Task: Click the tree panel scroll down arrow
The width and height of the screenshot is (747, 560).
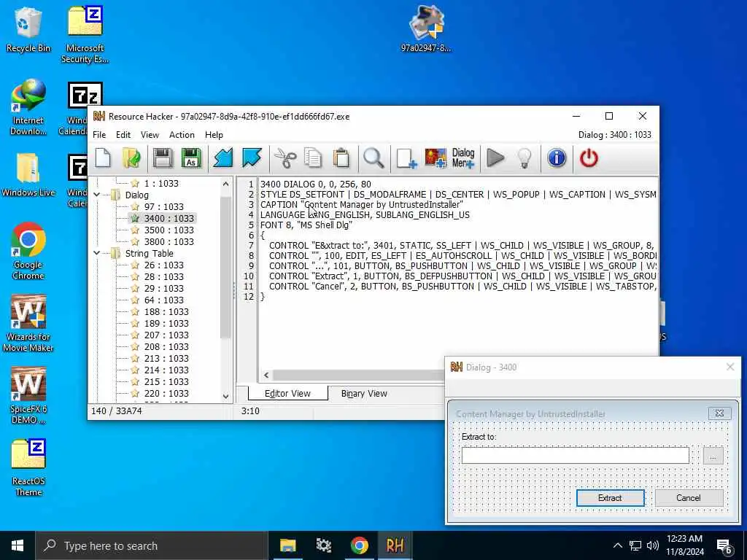Action: 226,396
